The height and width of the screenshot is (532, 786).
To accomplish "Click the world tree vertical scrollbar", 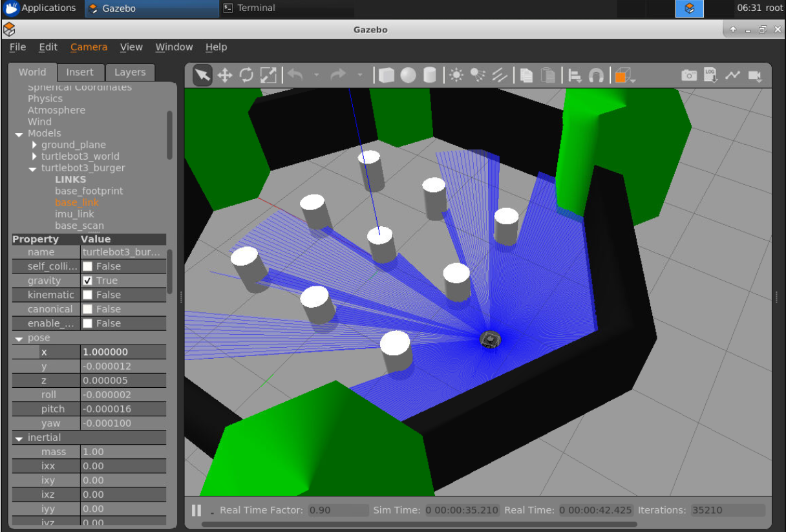I will coord(170,134).
